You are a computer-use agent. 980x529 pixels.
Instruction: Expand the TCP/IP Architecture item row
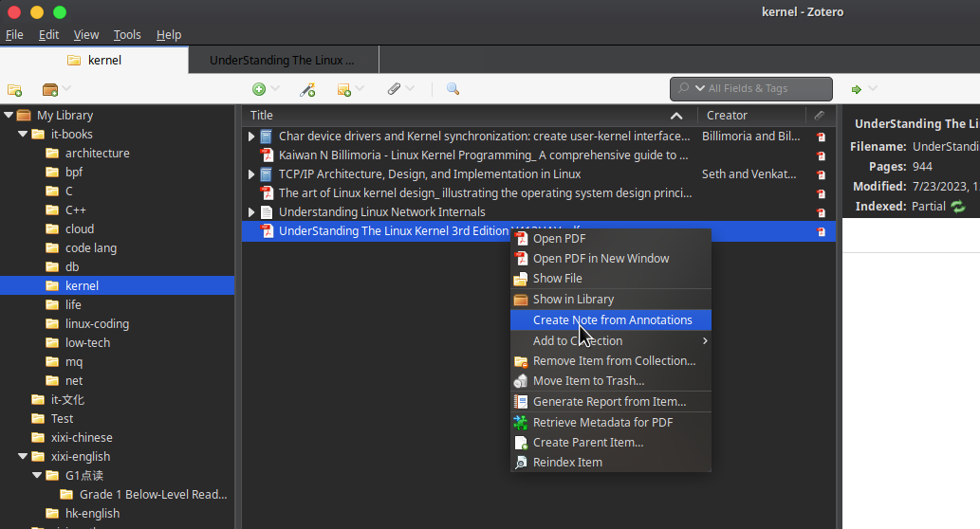pos(251,174)
